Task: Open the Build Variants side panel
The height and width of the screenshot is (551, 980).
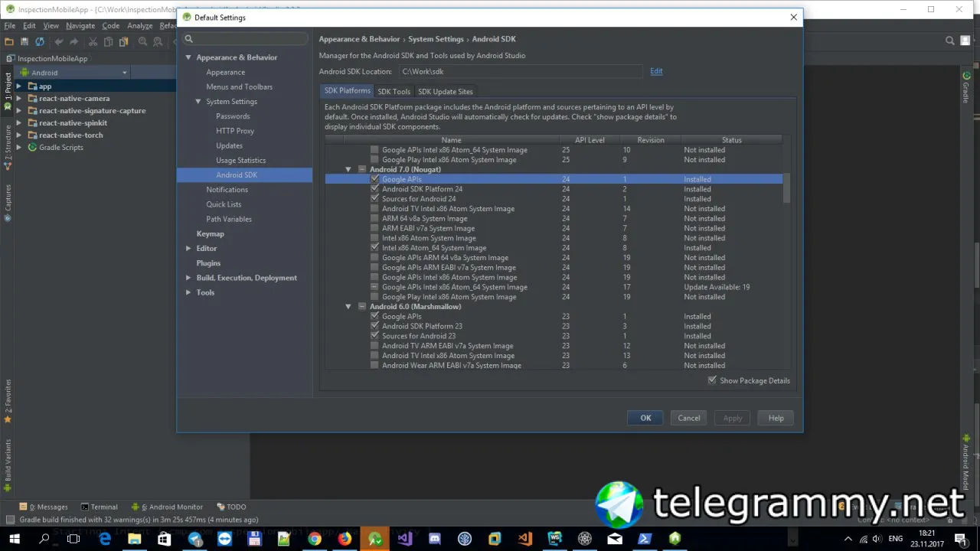Action: click(x=8, y=465)
